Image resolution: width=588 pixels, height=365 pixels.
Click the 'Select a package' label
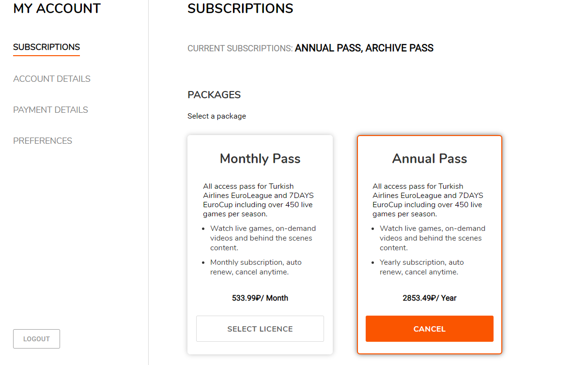tap(217, 116)
